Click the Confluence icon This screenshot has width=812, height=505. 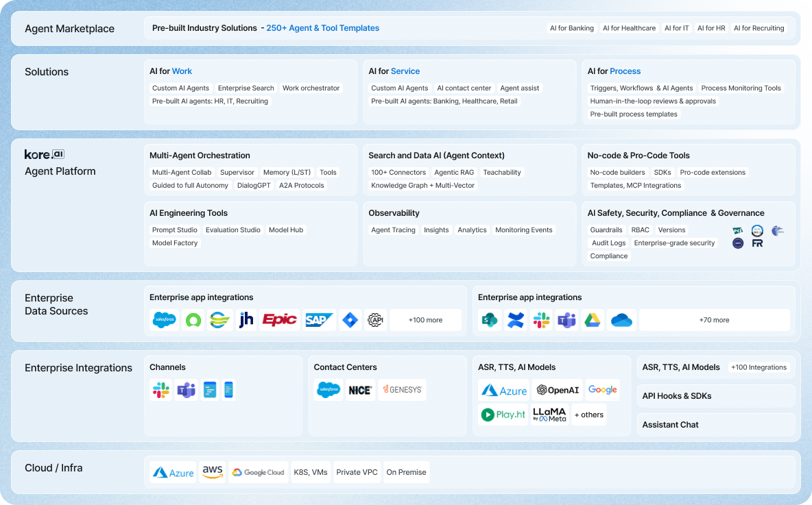click(x=516, y=320)
